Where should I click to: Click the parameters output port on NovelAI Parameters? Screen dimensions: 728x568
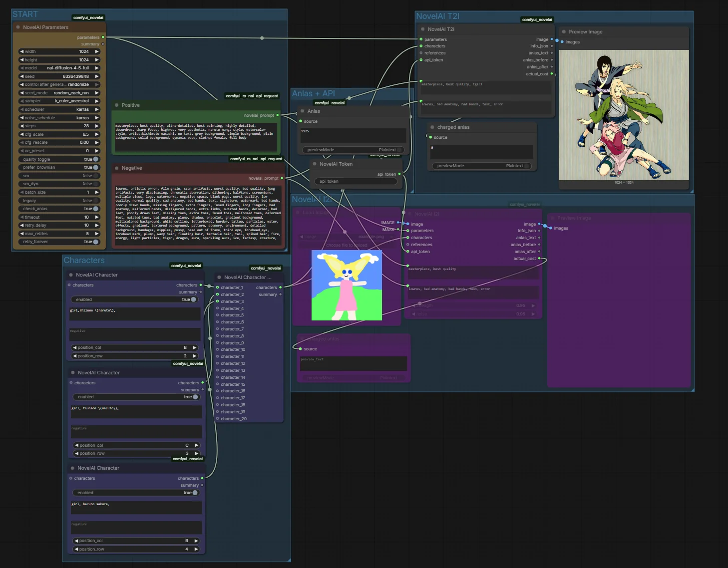click(103, 37)
